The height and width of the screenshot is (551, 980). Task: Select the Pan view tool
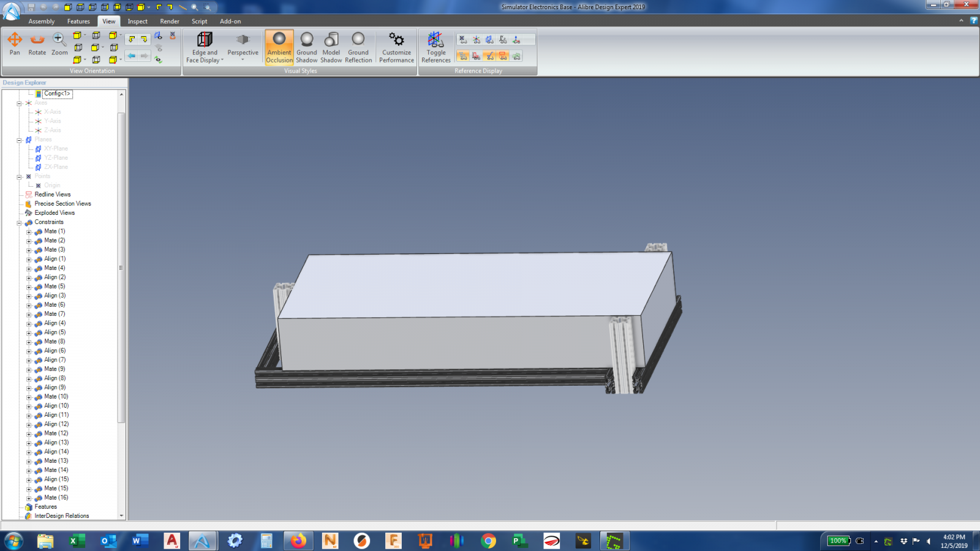tap(15, 44)
